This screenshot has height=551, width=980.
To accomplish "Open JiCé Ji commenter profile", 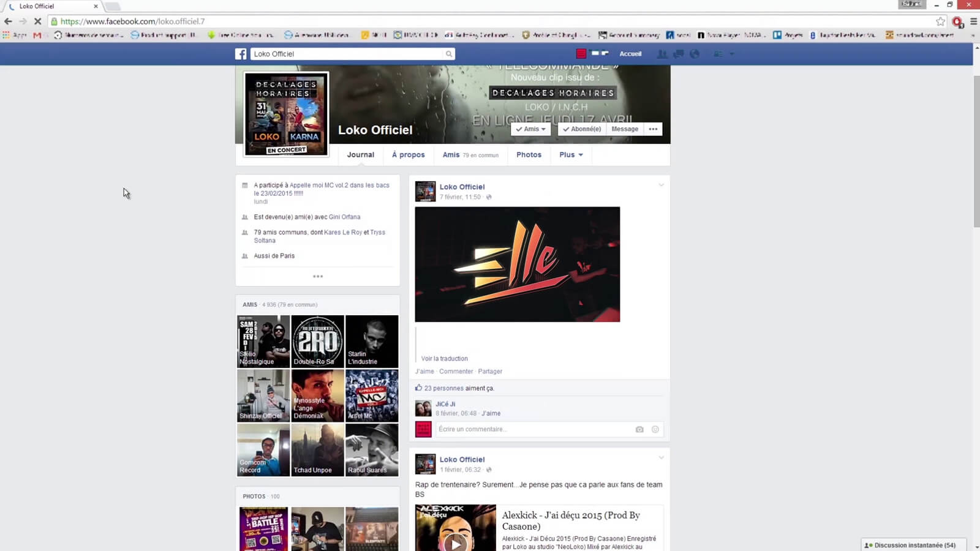I will pyautogui.click(x=445, y=404).
